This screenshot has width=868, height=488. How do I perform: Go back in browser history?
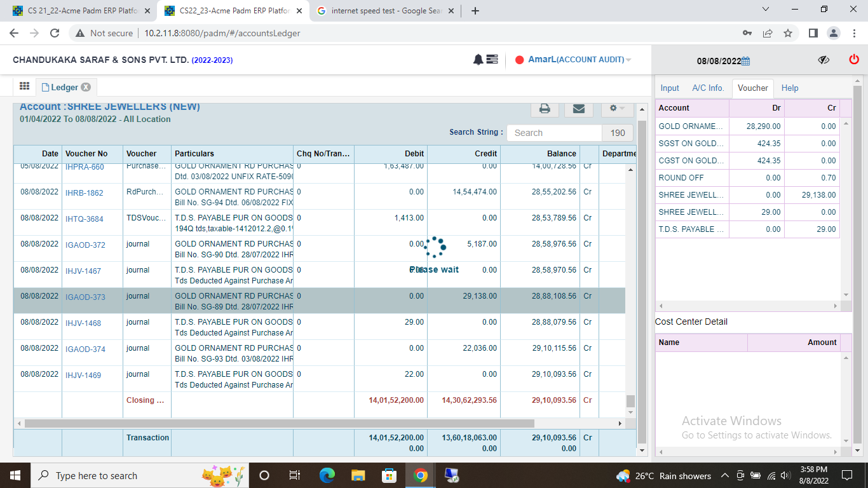14,33
